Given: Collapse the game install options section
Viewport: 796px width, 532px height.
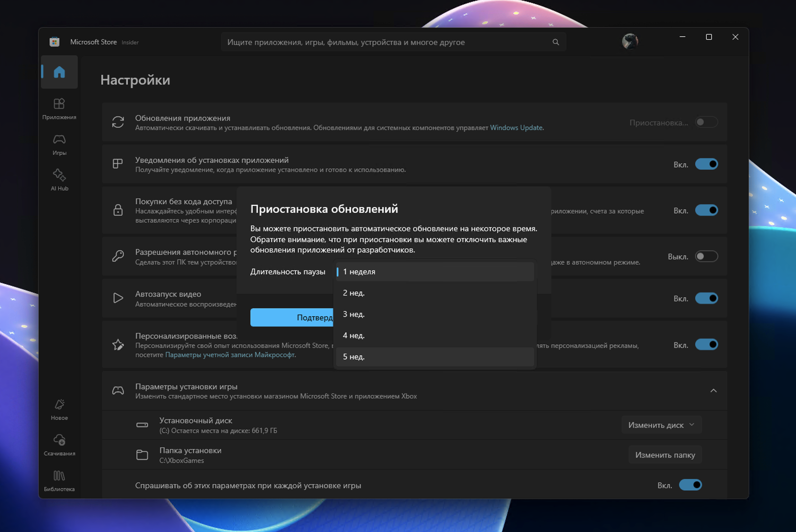Looking at the screenshot, I should [x=713, y=391].
